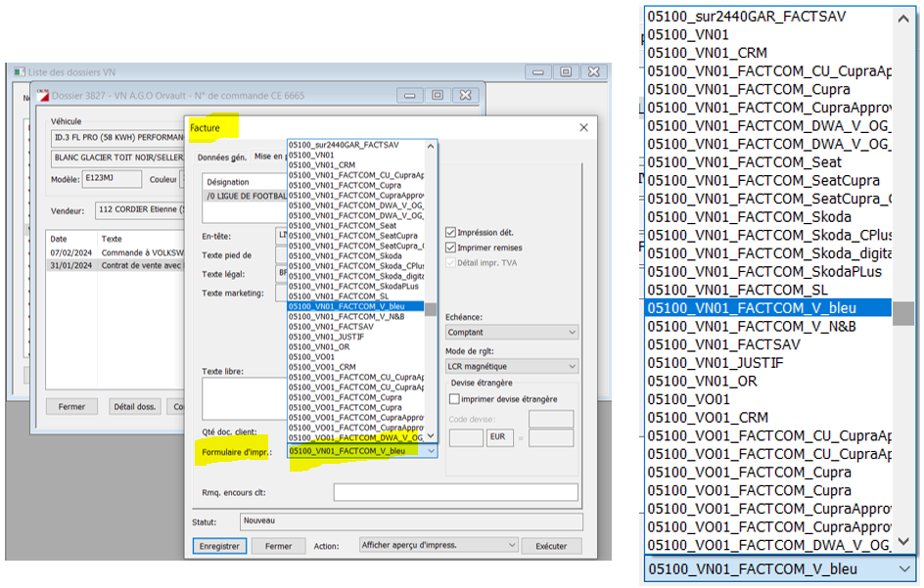Image resolution: width=924 pixels, height=588 pixels.
Task: Click Fermer button in the Dossier 3827 window
Action: pos(71,407)
